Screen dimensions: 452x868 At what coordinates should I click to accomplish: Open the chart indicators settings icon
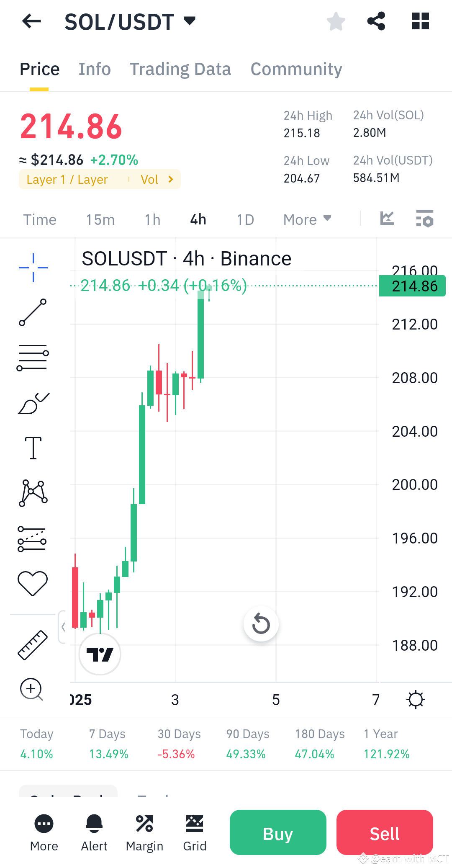[424, 219]
